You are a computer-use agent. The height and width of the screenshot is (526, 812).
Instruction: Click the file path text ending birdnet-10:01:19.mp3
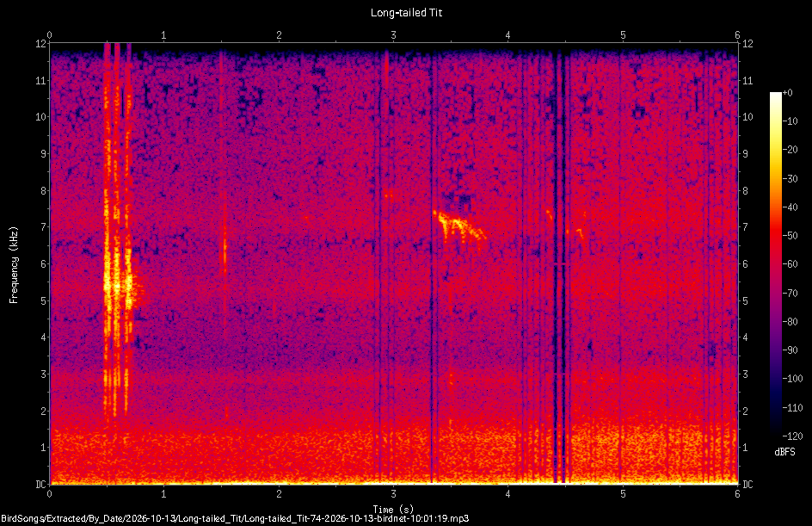tap(235, 518)
